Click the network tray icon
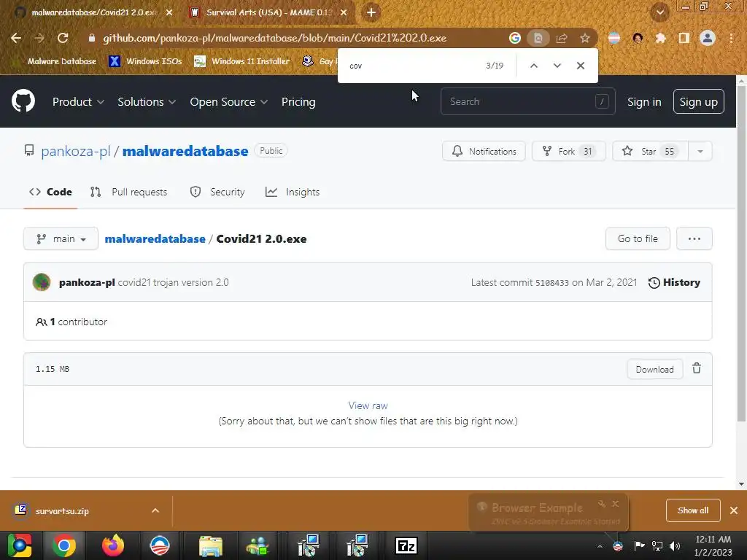The image size is (747, 560). [x=657, y=545]
